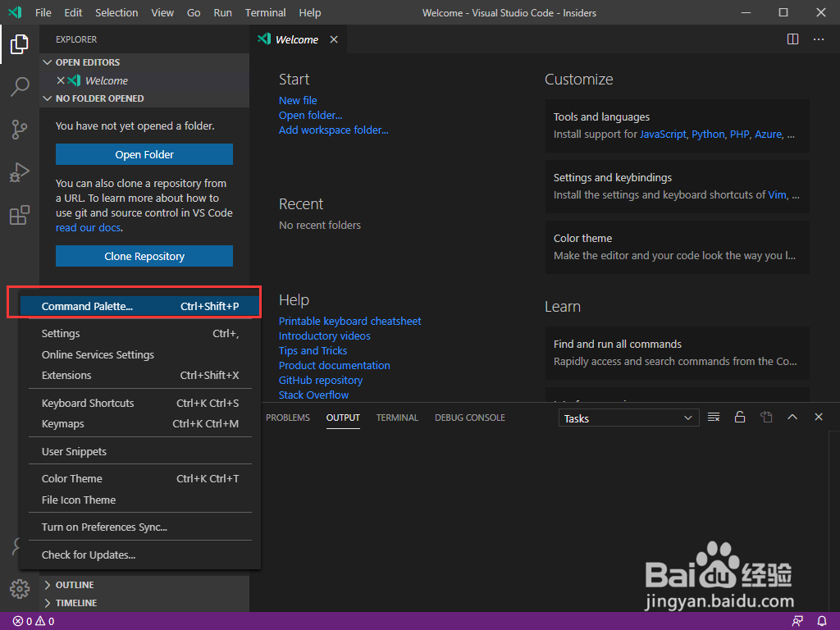840x630 pixels.
Task: Open Find and run all commands card
Action: (677, 353)
